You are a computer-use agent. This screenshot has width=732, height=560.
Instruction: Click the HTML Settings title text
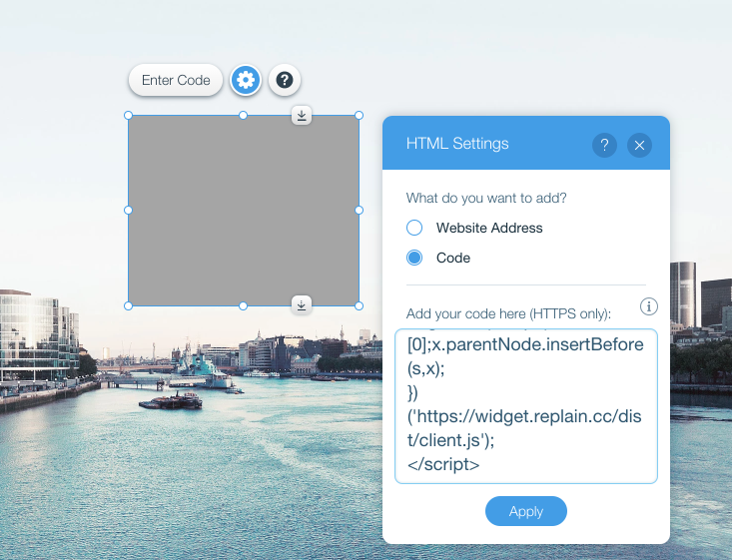[457, 144]
